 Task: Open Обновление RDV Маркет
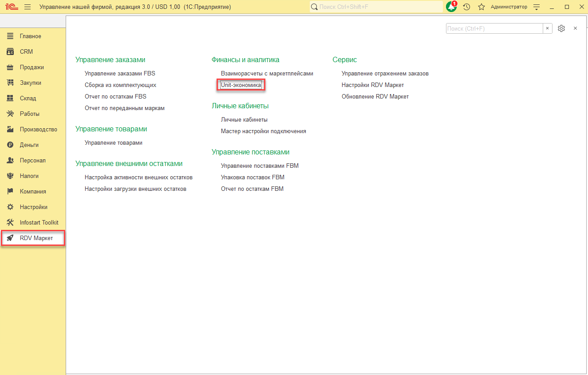coord(375,96)
